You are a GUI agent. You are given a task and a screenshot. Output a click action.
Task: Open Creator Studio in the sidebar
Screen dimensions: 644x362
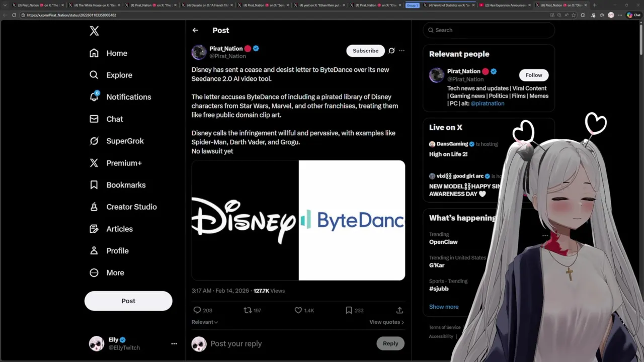pyautogui.click(x=123, y=207)
